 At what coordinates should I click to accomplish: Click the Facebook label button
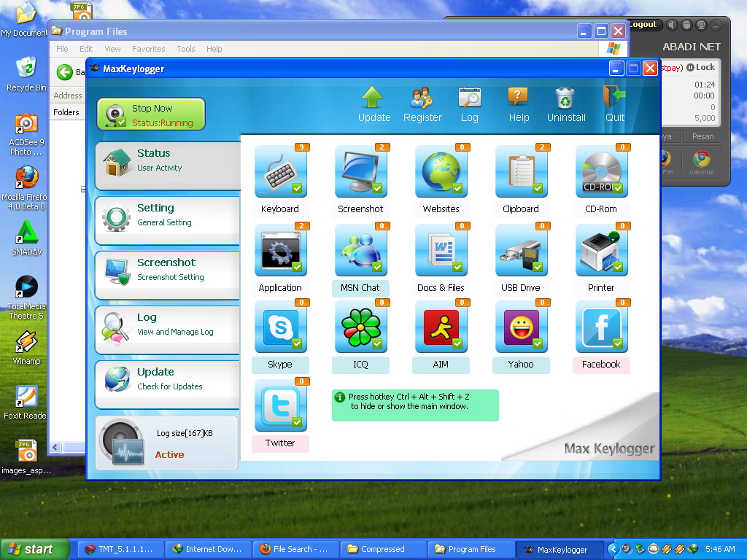click(x=601, y=365)
